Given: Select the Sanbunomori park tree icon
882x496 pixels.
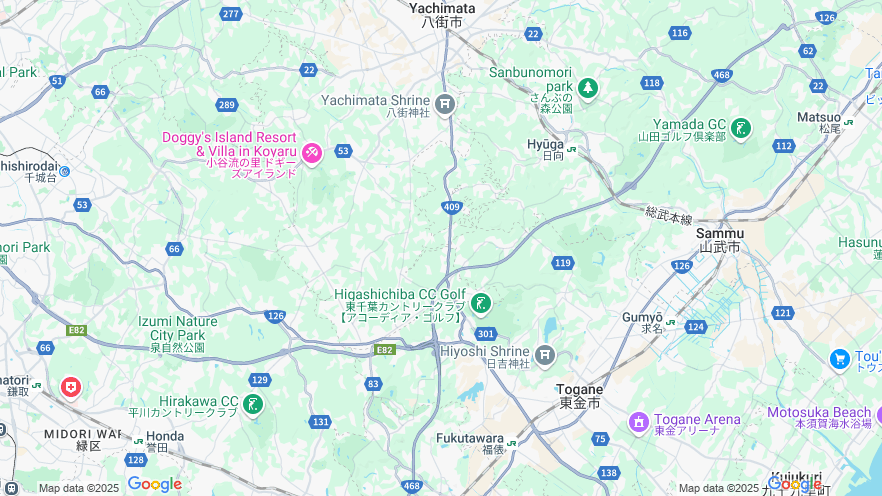Looking at the screenshot, I should pyautogui.click(x=588, y=88).
